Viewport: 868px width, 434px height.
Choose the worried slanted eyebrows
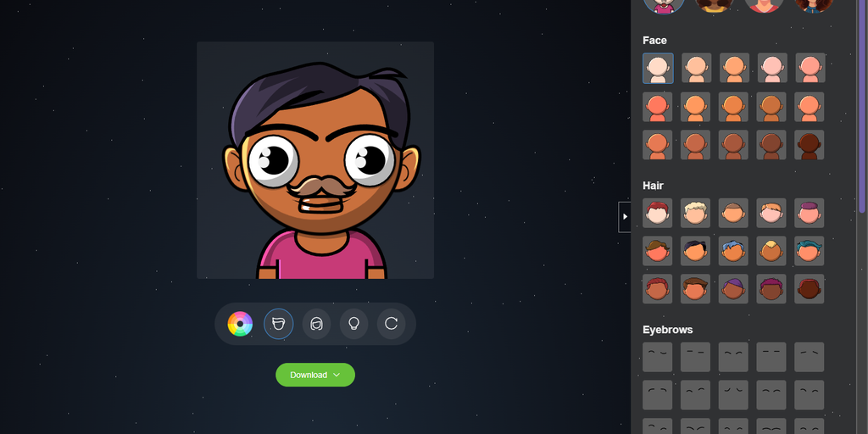810,357
